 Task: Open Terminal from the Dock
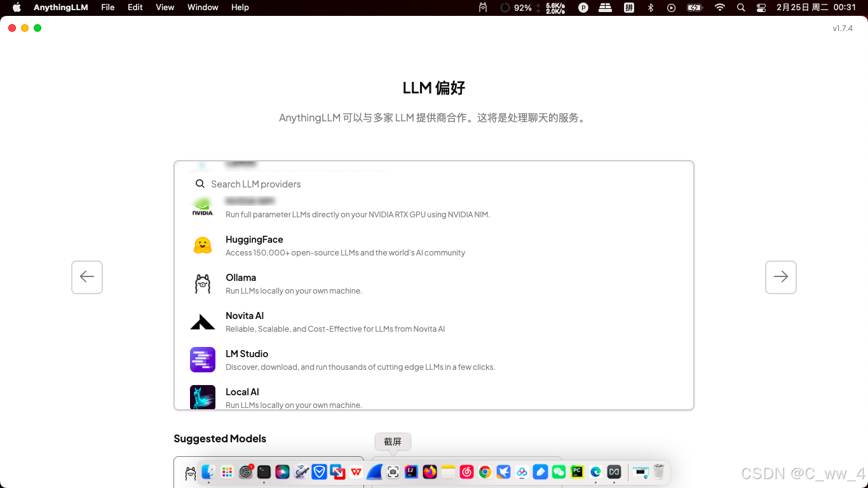(264, 472)
